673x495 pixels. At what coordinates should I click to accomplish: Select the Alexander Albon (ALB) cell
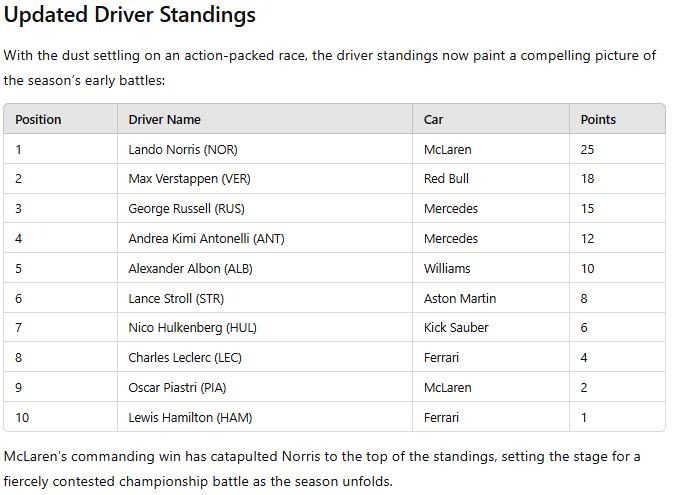coord(190,268)
